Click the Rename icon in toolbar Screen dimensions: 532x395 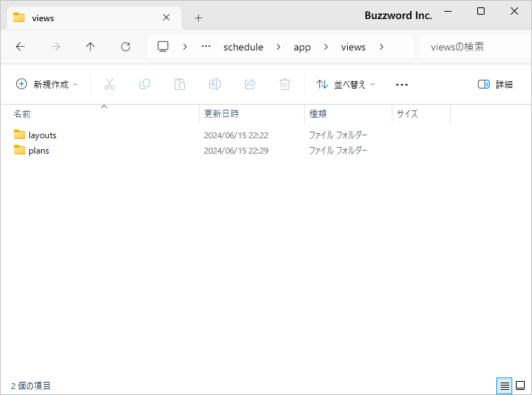(215, 84)
